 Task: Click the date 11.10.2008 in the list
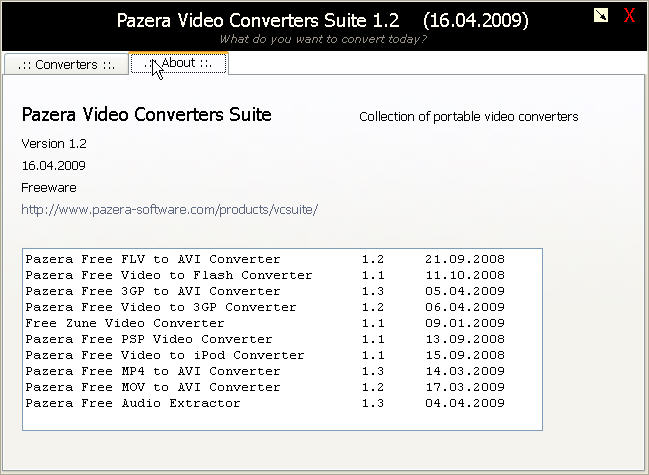pyautogui.click(x=465, y=275)
